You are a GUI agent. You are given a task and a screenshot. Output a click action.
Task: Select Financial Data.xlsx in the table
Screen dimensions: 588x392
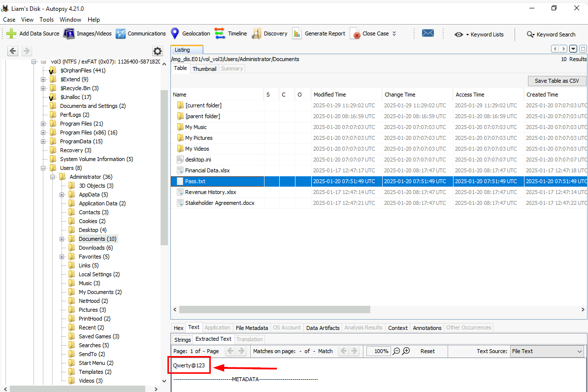(x=207, y=170)
